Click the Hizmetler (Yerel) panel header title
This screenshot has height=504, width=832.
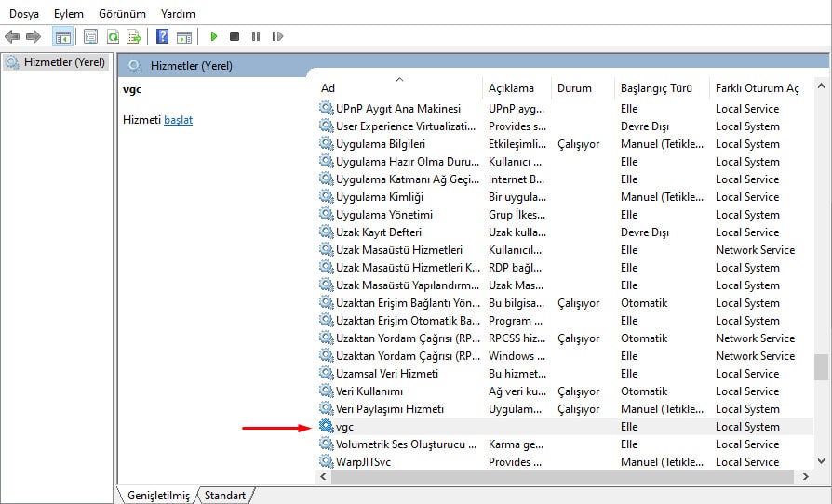tap(192, 66)
